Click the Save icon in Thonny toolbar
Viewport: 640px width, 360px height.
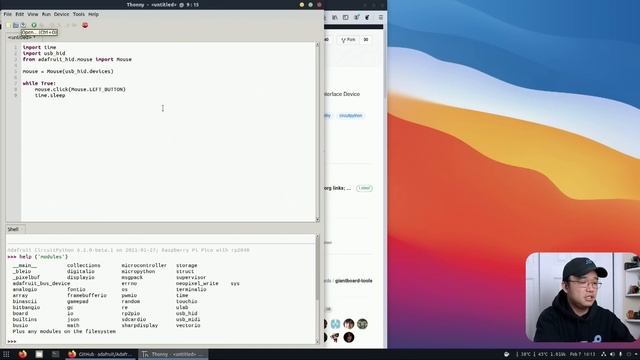(x=23, y=25)
